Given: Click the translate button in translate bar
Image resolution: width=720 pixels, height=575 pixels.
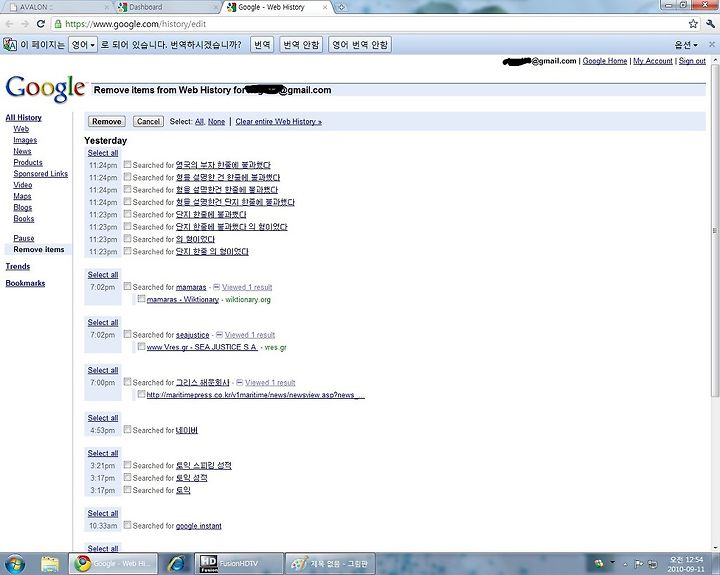Looking at the screenshot, I should coord(262,45).
